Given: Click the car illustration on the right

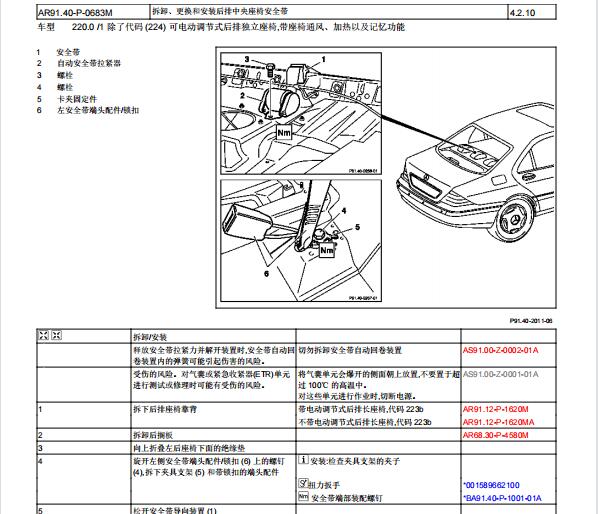Looking at the screenshot, I should [x=475, y=172].
